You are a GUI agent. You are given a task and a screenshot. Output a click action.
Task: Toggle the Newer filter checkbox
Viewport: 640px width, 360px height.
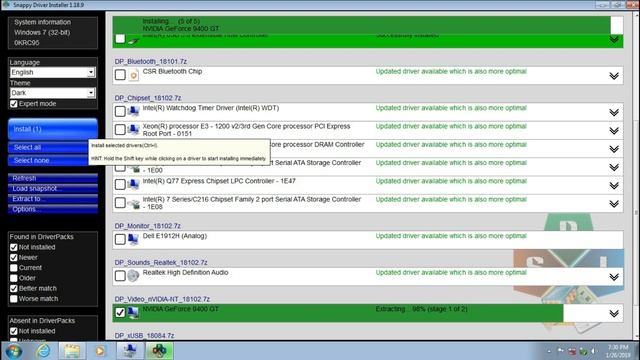[x=14, y=258]
